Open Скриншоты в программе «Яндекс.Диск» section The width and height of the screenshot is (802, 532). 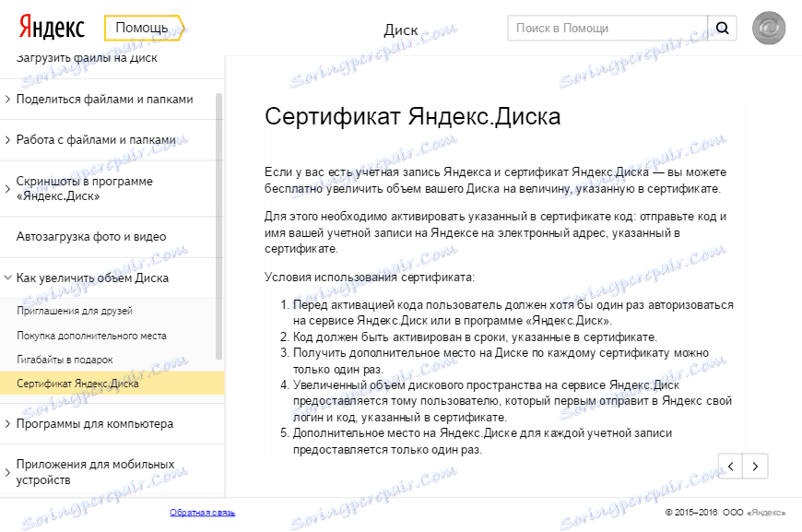pos(85,188)
